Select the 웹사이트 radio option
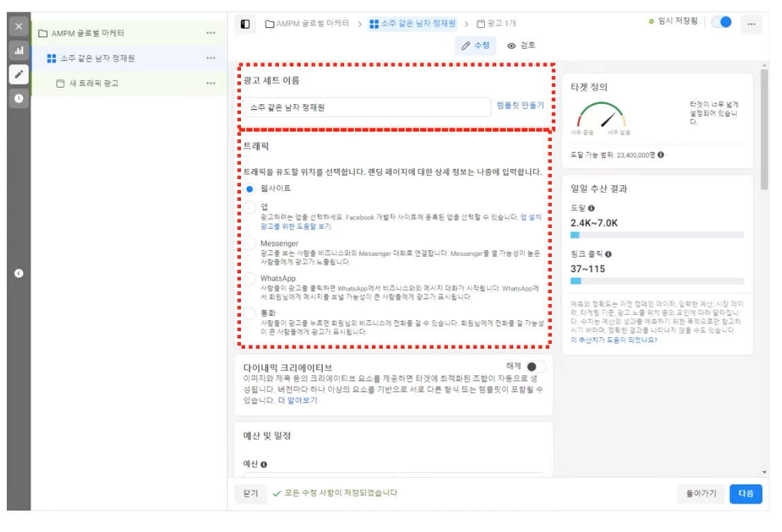782x532 pixels. tap(250, 189)
